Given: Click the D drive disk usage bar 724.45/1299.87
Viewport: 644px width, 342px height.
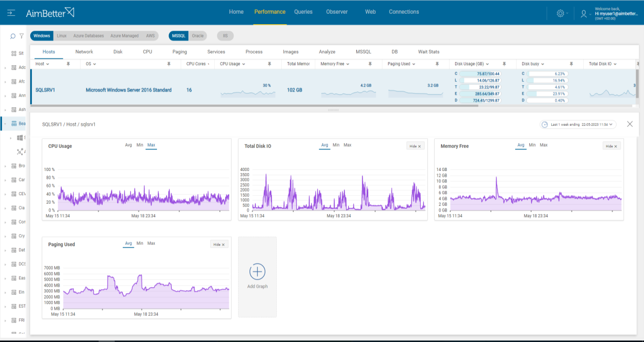Looking at the screenshot, I should point(480,101).
